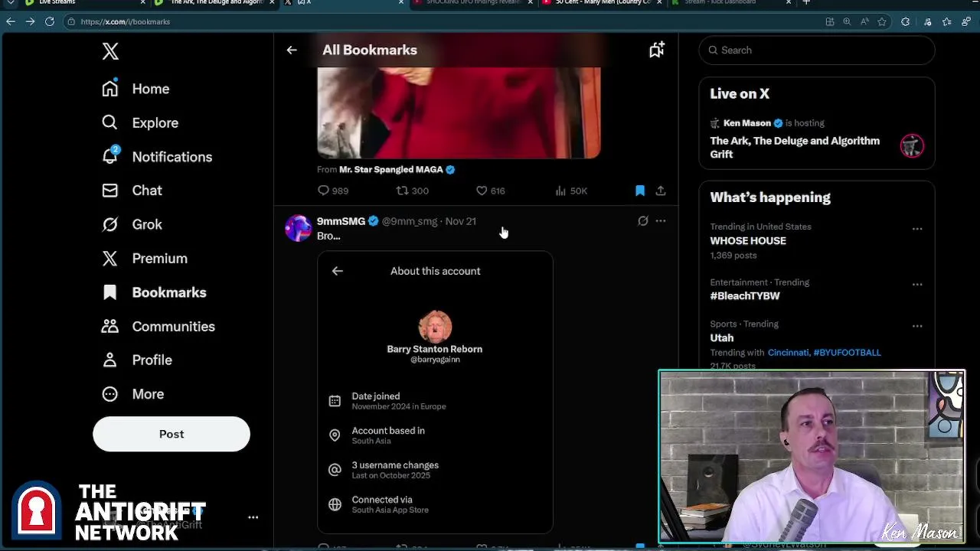Viewport: 980px width, 551px height.
Task: Open Profile in the sidebar
Action: 137,360
